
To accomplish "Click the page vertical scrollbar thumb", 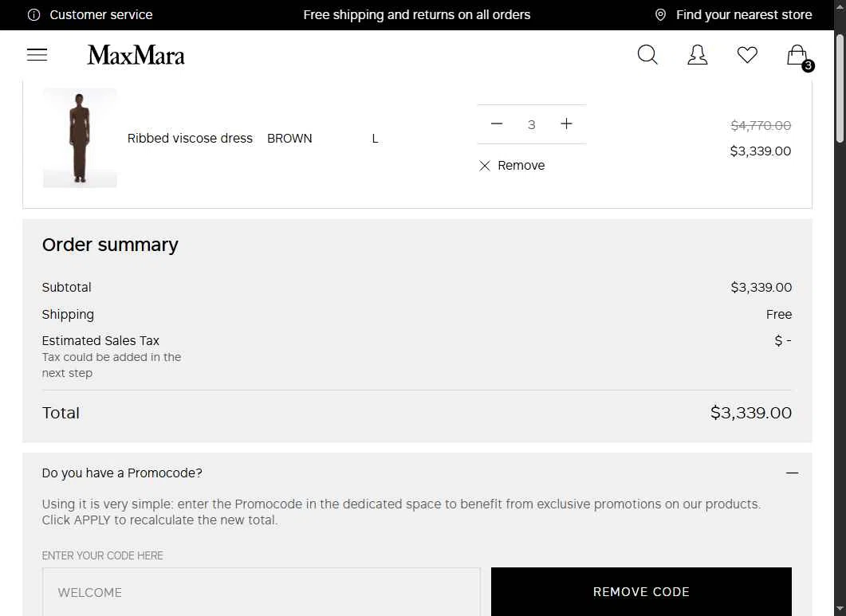I will 840,89.
